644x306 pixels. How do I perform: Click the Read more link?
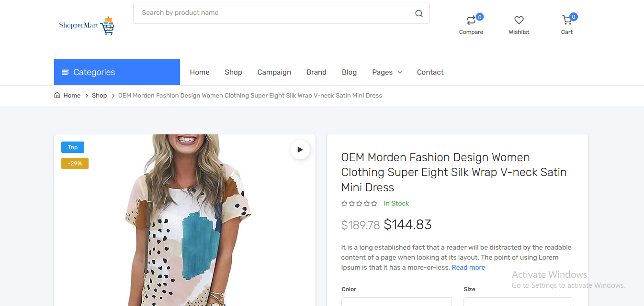pyautogui.click(x=468, y=267)
